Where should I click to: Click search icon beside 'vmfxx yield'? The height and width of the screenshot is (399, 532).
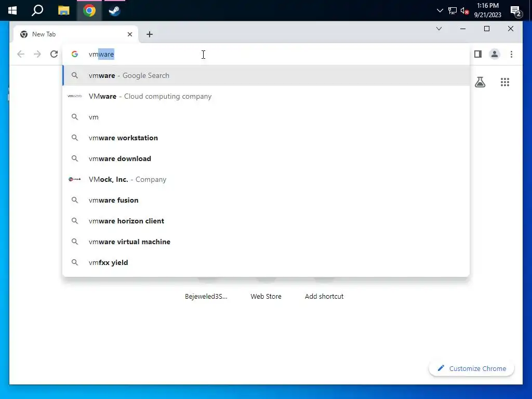tap(75, 262)
